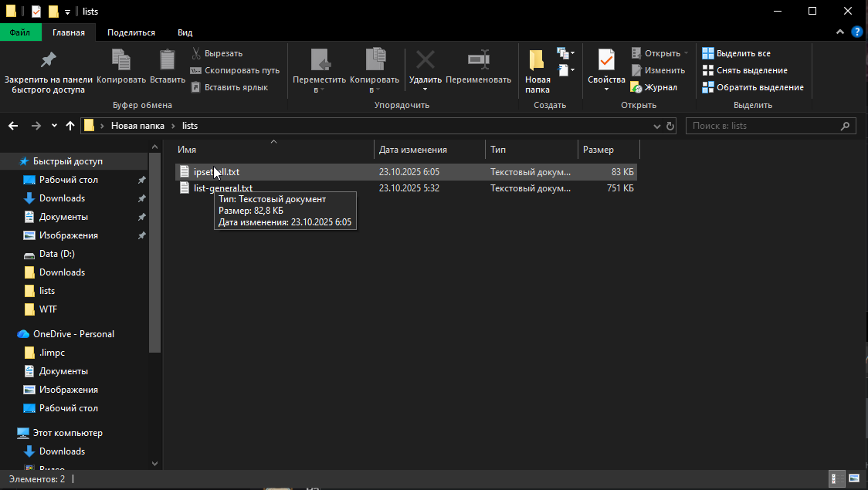Click lists breadcrumb in address bar
This screenshot has height=490, width=868.
click(x=190, y=126)
